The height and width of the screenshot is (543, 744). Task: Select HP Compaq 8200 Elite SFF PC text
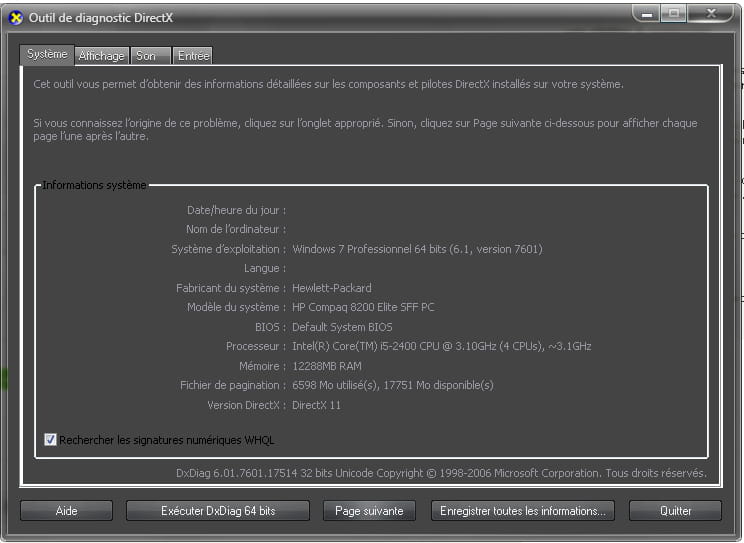point(363,307)
